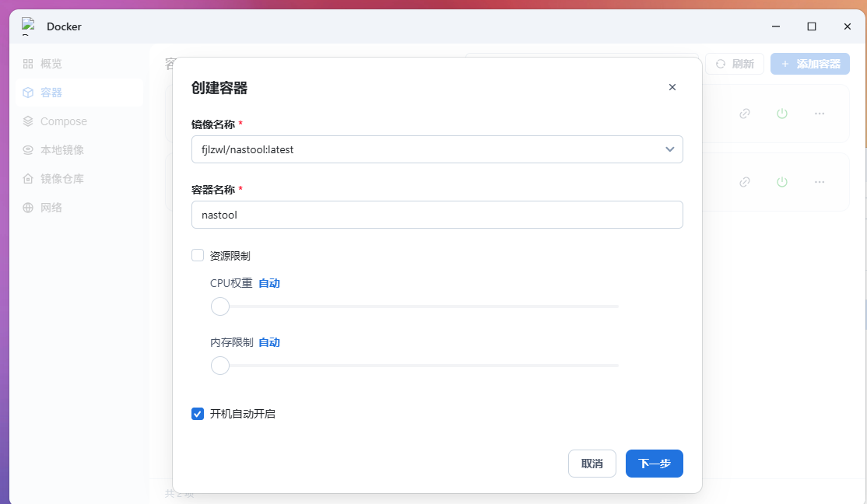Click the 内存限制 slider handle
The height and width of the screenshot is (504, 867).
click(220, 366)
